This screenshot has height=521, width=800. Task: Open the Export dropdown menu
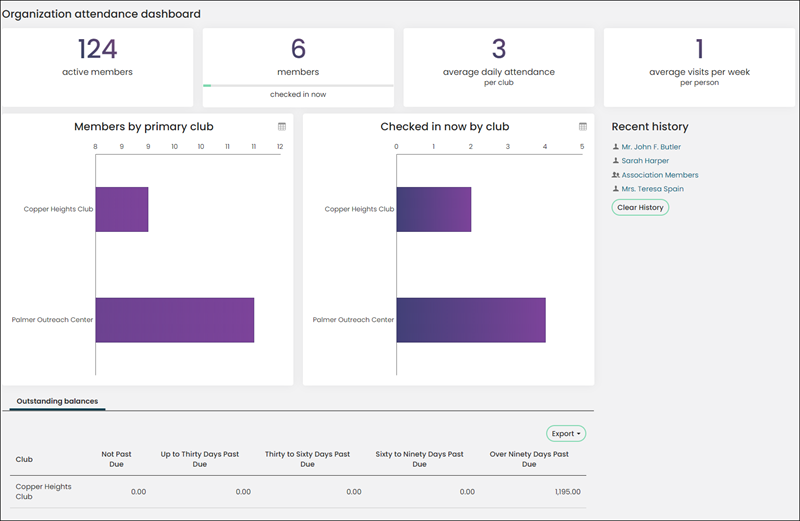tap(566, 434)
